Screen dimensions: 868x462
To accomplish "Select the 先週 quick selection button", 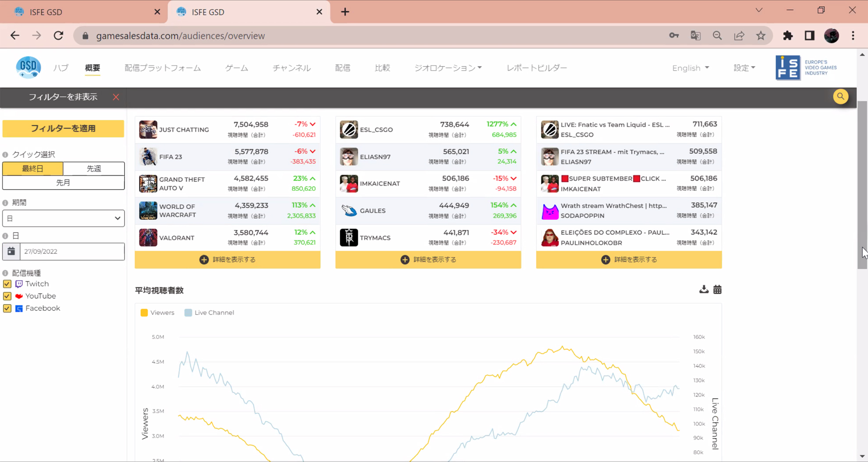I will (x=94, y=168).
